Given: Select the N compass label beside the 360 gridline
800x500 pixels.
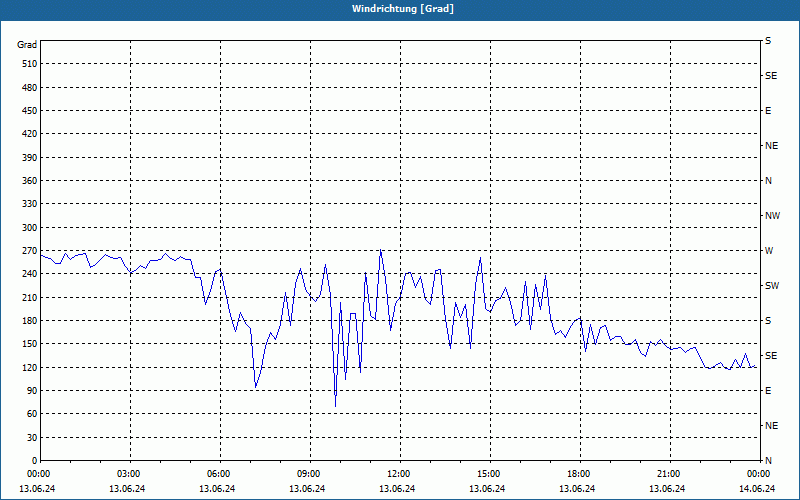Looking at the screenshot, I should pyautogui.click(x=768, y=181).
